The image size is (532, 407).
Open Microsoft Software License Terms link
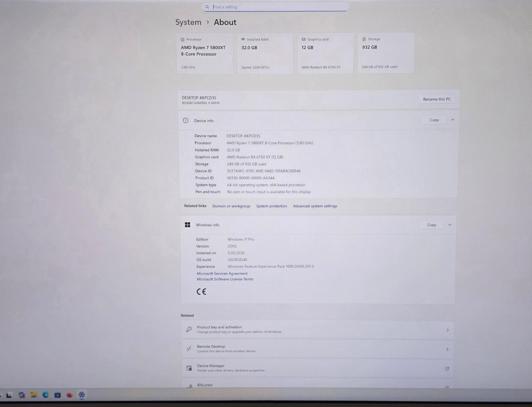pyautogui.click(x=225, y=279)
